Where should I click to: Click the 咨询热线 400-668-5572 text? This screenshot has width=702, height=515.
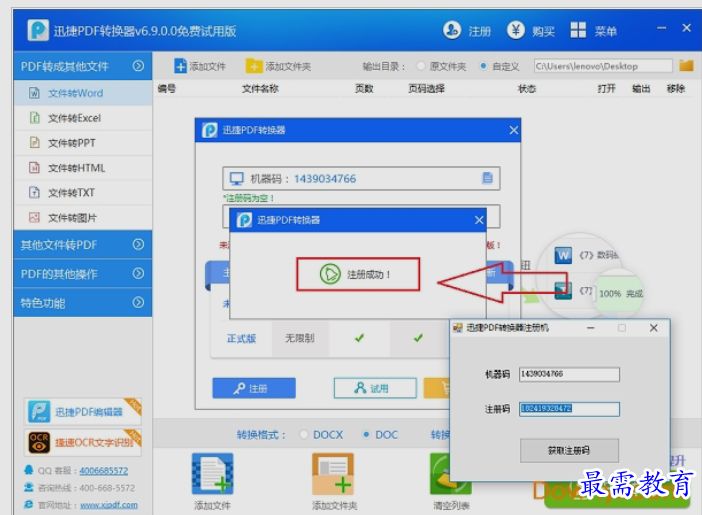pyautogui.click(x=86, y=488)
